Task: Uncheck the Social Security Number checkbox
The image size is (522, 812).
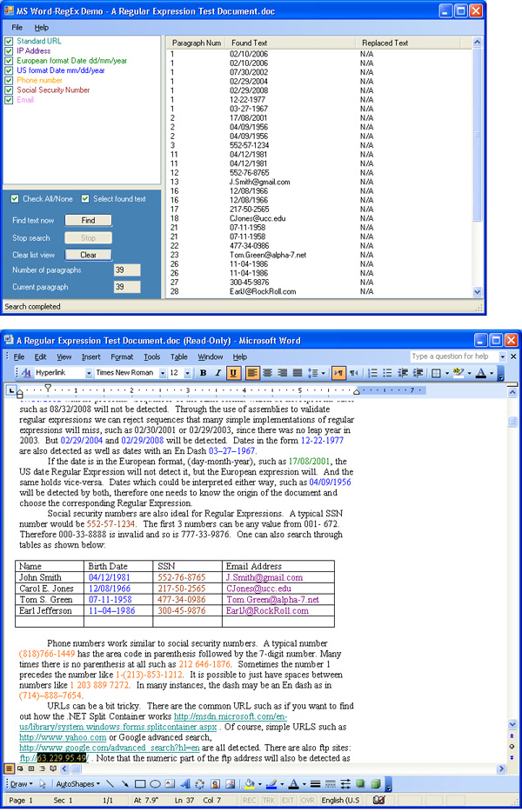Action: [9, 90]
